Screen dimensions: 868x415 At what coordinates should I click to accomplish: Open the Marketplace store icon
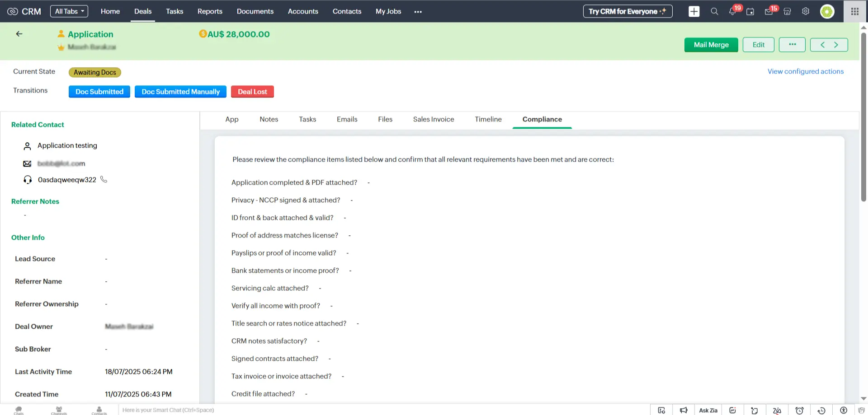pyautogui.click(x=787, y=11)
